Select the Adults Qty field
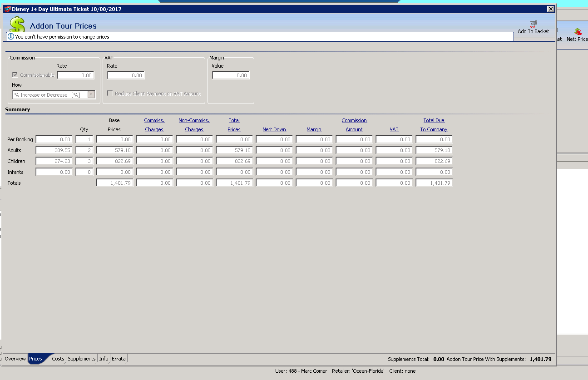The width and height of the screenshot is (588, 380). point(84,150)
